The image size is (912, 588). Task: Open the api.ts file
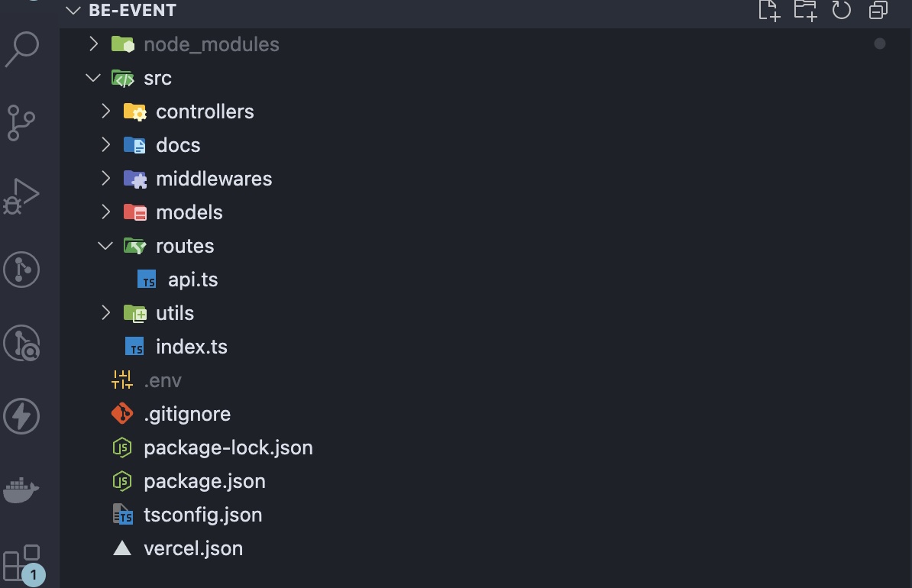[192, 279]
